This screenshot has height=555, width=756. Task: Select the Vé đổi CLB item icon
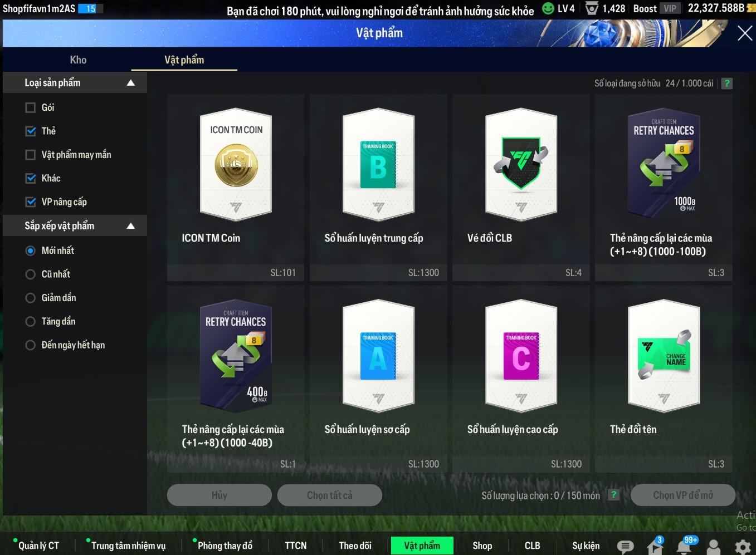coord(521,165)
